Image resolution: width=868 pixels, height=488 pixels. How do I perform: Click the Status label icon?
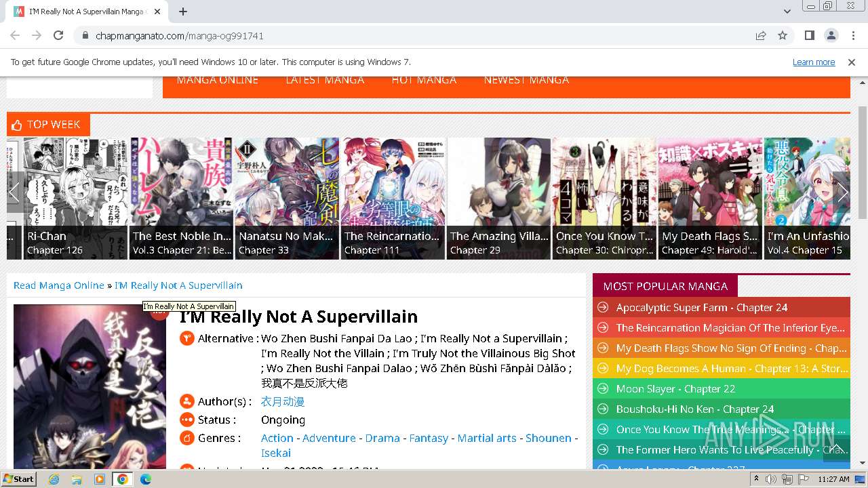pyautogui.click(x=187, y=420)
